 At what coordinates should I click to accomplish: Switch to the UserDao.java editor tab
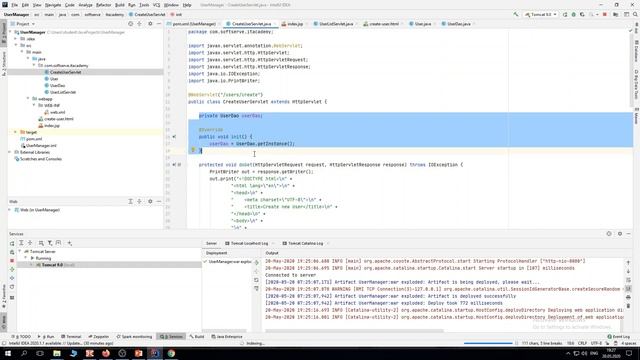click(x=459, y=24)
